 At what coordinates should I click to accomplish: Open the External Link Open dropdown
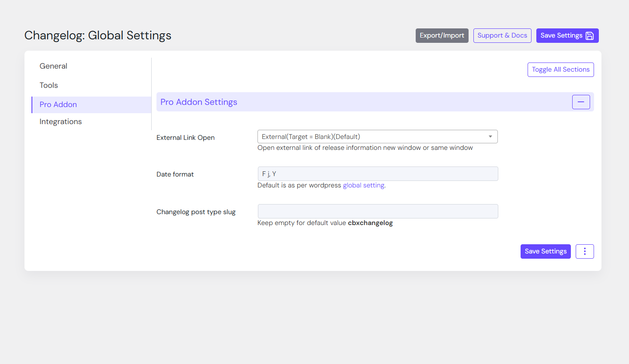pos(378,137)
